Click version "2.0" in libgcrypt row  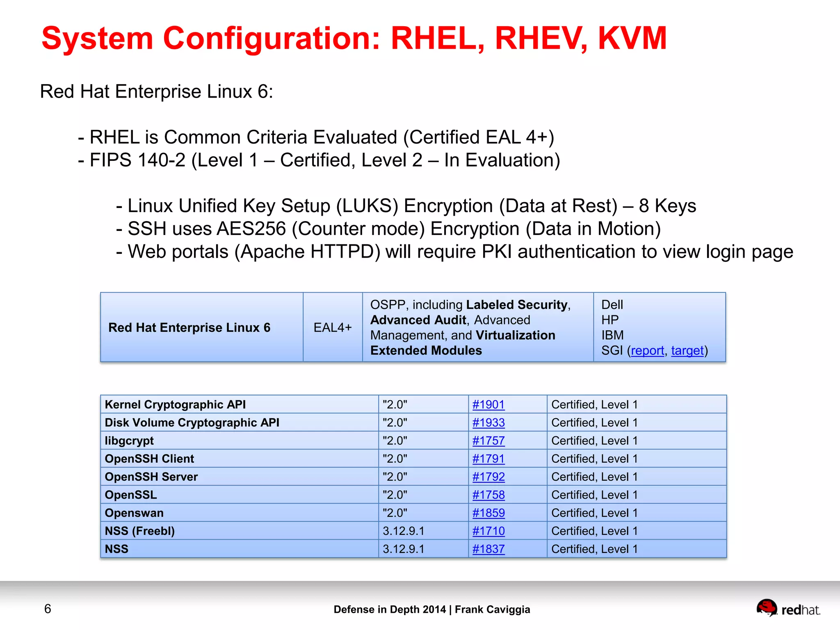(x=395, y=441)
